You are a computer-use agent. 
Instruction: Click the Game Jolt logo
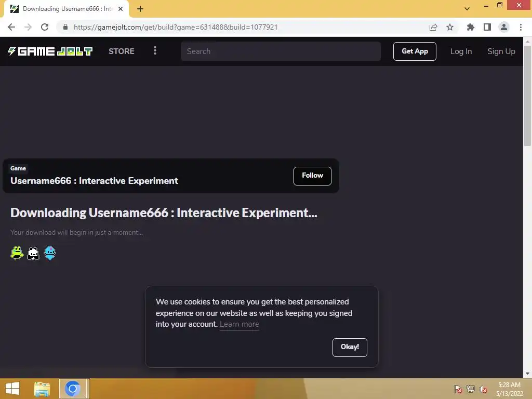pyautogui.click(x=50, y=51)
